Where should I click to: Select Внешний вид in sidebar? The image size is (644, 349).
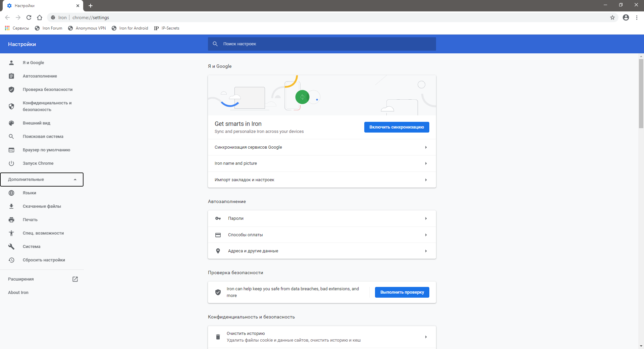click(37, 123)
